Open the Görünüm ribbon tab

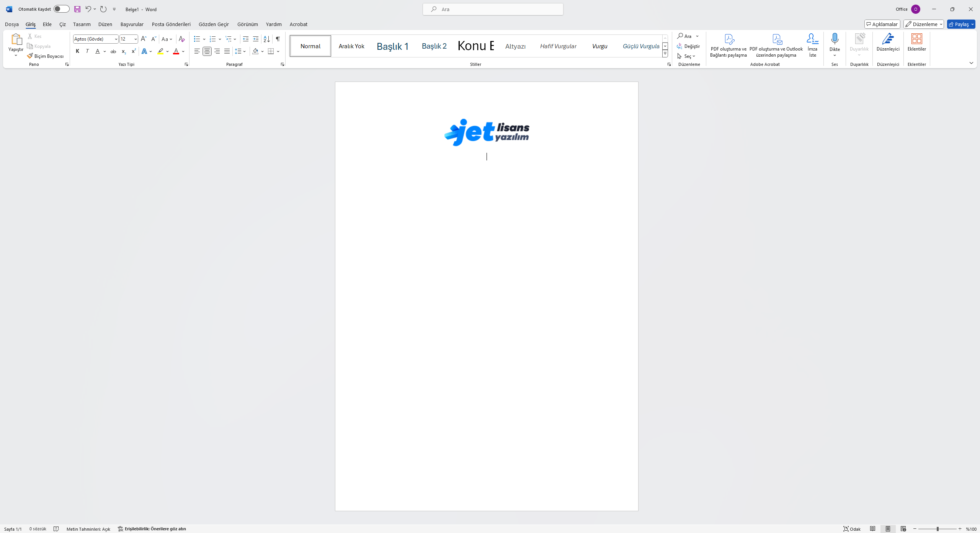tap(247, 24)
